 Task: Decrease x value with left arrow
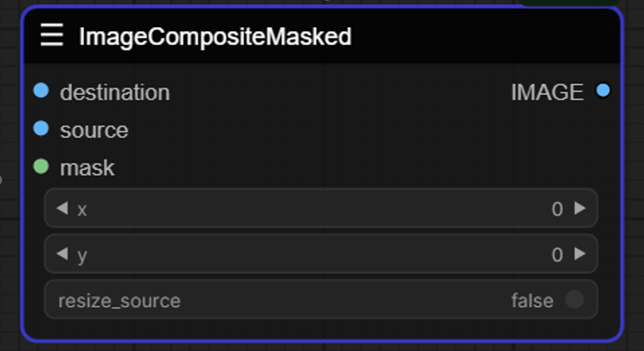pyautogui.click(x=62, y=208)
